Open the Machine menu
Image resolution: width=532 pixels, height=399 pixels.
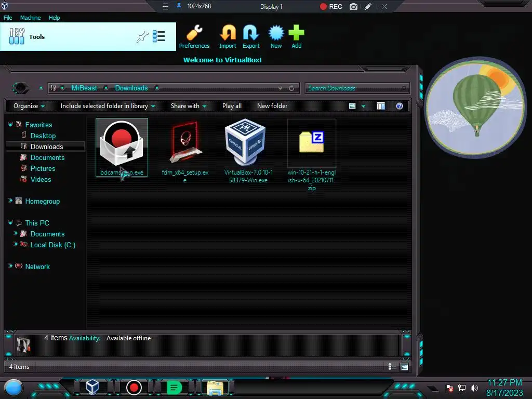(30, 18)
